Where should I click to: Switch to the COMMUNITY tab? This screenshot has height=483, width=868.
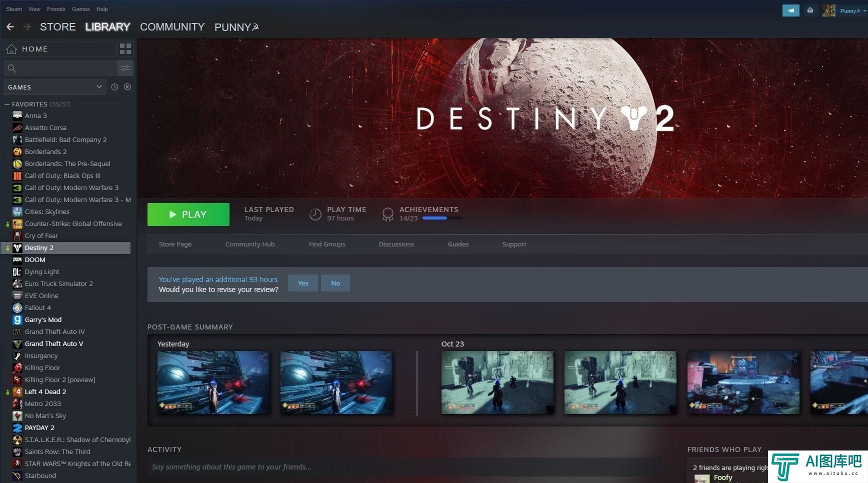pyautogui.click(x=172, y=27)
